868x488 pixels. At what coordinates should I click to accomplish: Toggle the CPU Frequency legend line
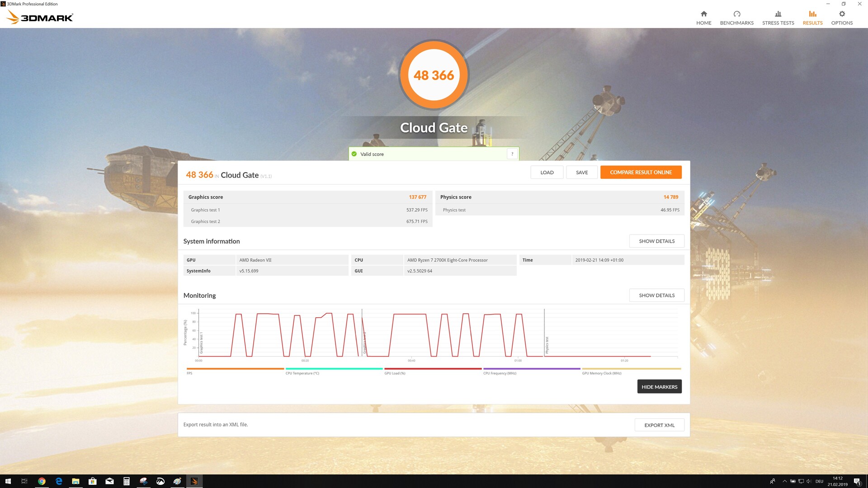pyautogui.click(x=532, y=371)
